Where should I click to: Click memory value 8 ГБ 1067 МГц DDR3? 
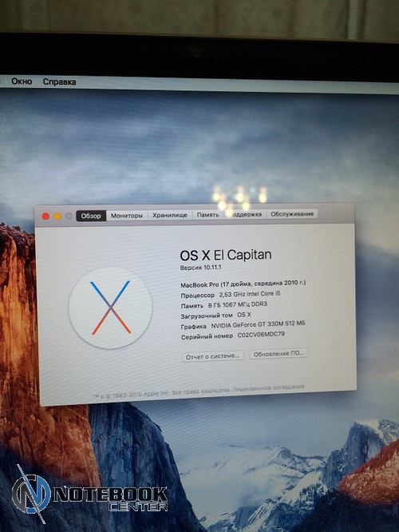point(238,304)
